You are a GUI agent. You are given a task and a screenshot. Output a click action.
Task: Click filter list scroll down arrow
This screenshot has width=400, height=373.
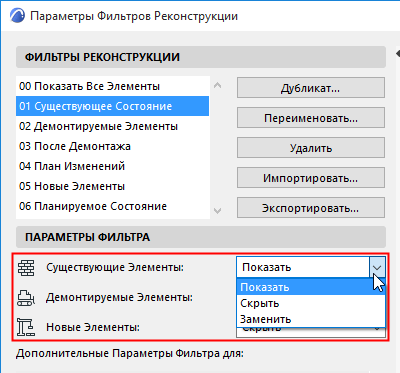pos(217,211)
